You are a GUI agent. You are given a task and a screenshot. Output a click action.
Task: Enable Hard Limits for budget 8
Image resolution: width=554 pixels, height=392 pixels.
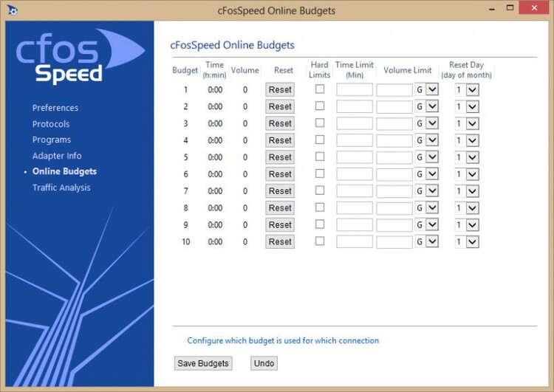320,207
